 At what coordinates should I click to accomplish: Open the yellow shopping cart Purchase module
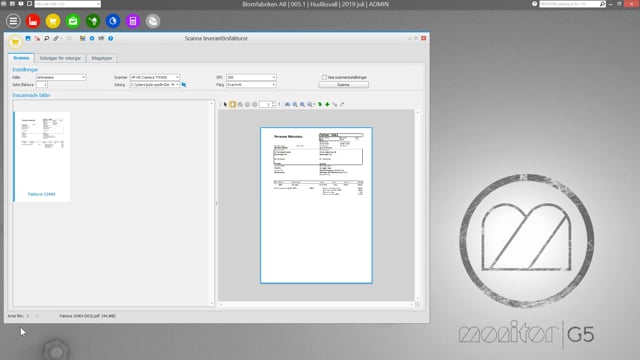click(53, 21)
